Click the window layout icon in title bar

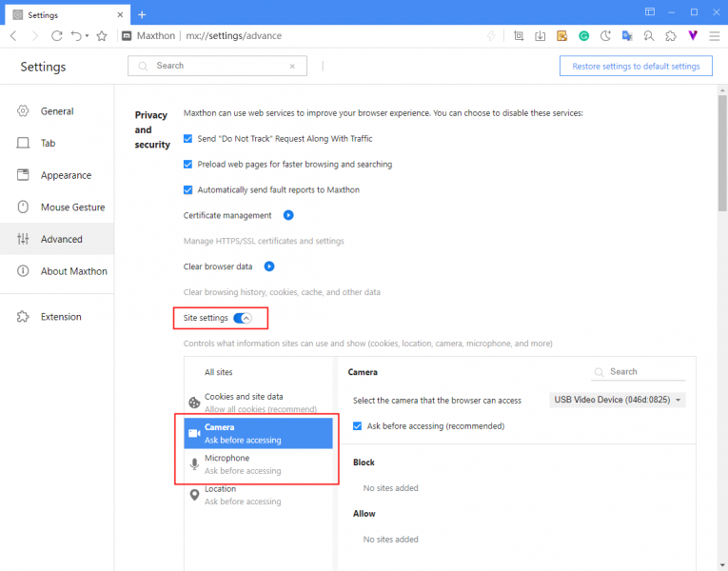point(650,11)
